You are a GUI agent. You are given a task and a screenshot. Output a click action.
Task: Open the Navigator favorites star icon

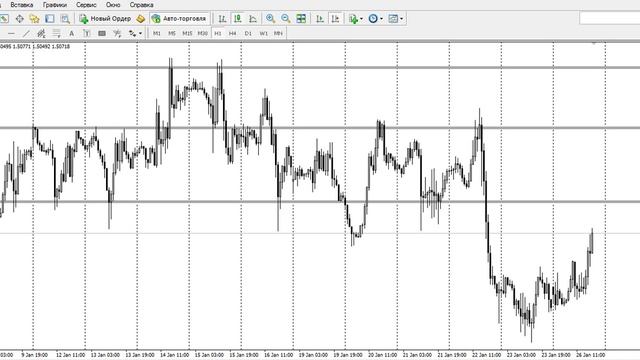pos(34,18)
